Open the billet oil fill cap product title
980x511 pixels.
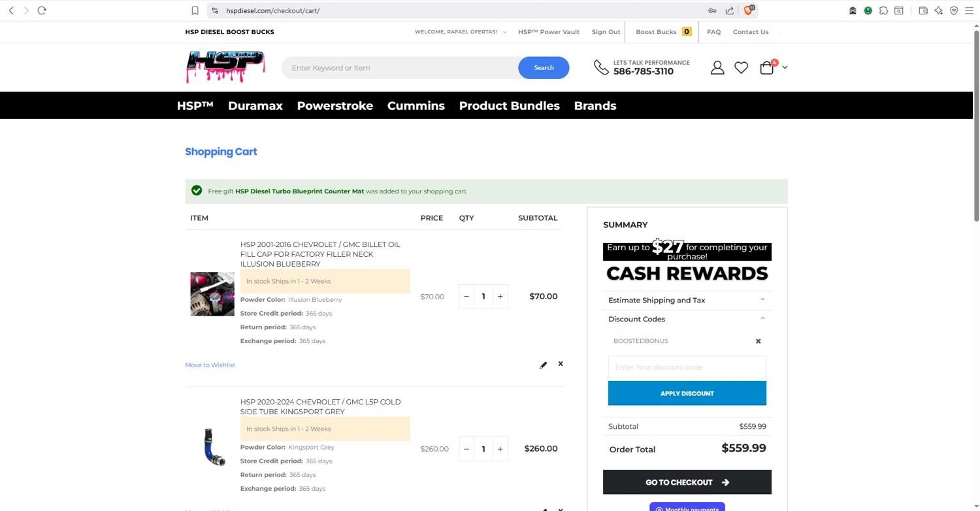320,254
